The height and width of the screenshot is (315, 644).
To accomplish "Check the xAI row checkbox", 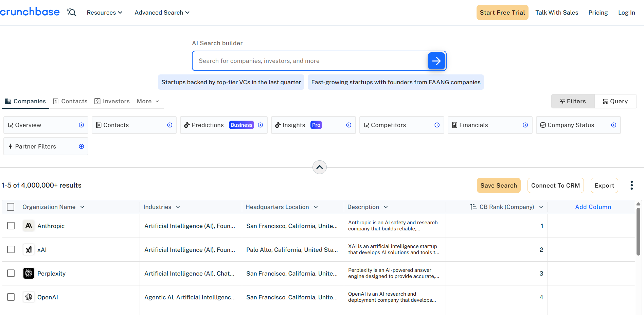I will tap(11, 249).
